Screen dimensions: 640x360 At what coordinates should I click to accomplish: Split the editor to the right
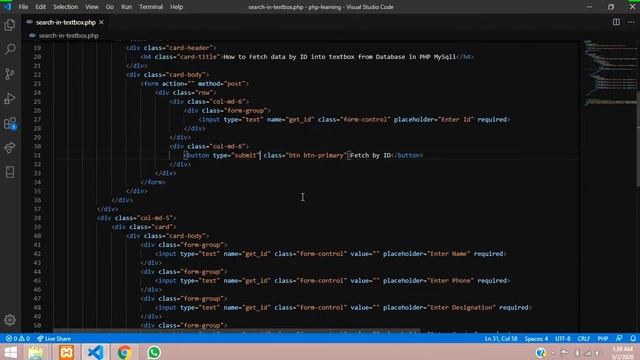(x=616, y=22)
